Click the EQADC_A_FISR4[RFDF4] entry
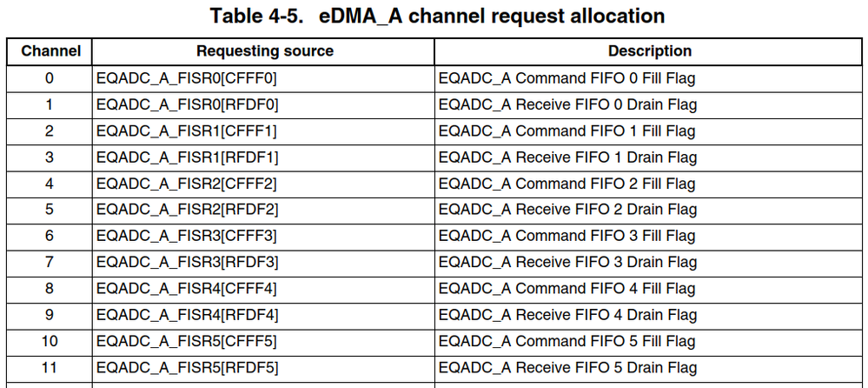 coord(188,315)
